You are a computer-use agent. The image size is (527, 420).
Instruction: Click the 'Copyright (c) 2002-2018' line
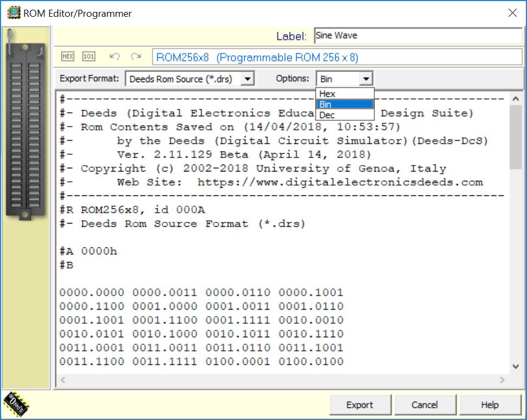tap(253, 168)
